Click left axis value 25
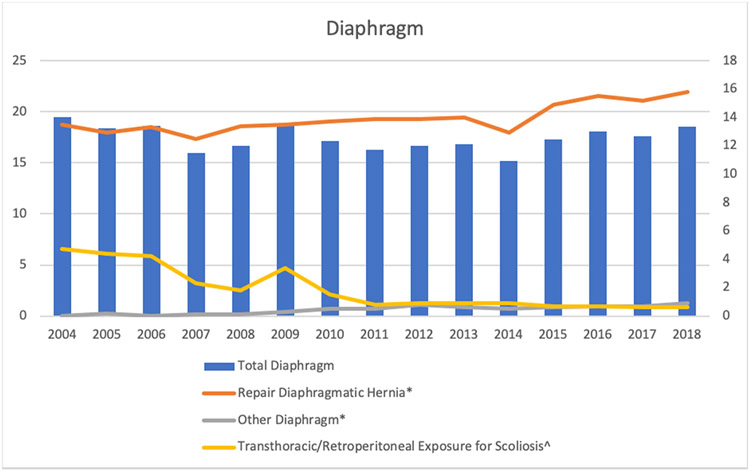The width and height of the screenshot is (750, 471). pyautogui.click(x=20, y=61)
